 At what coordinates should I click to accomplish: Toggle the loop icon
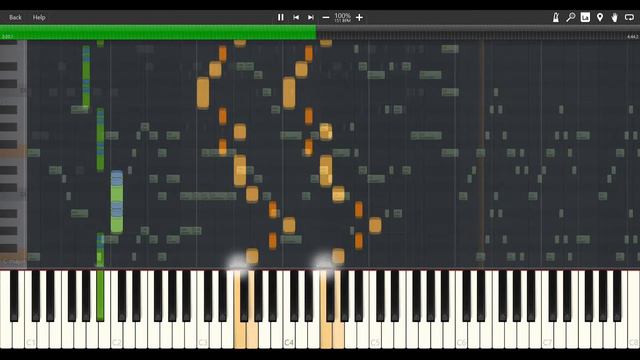(x=629, y=17)
